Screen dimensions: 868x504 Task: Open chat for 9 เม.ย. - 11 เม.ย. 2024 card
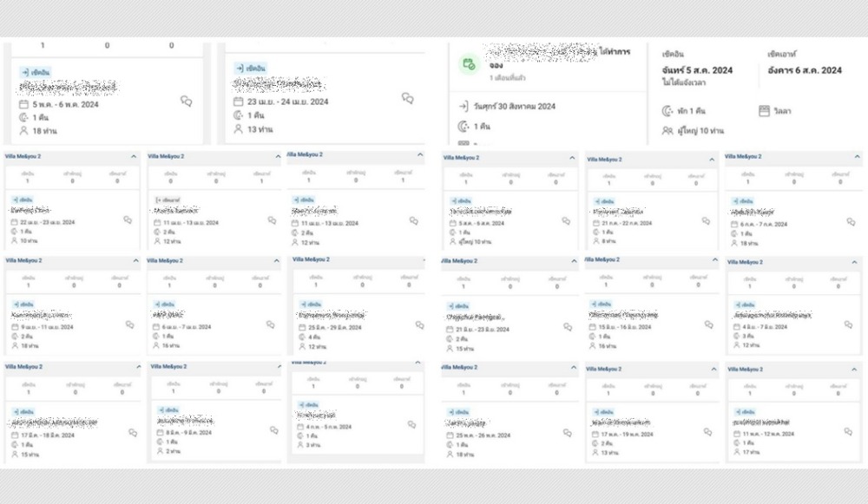(x=129, y=324)
